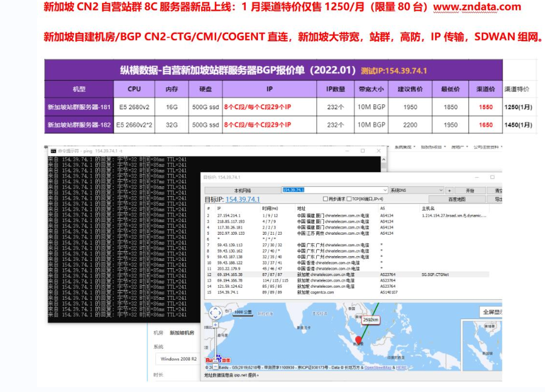Screen dimensions: 545x392
Task: Click the red location marker on map
Action: [358, 340]
